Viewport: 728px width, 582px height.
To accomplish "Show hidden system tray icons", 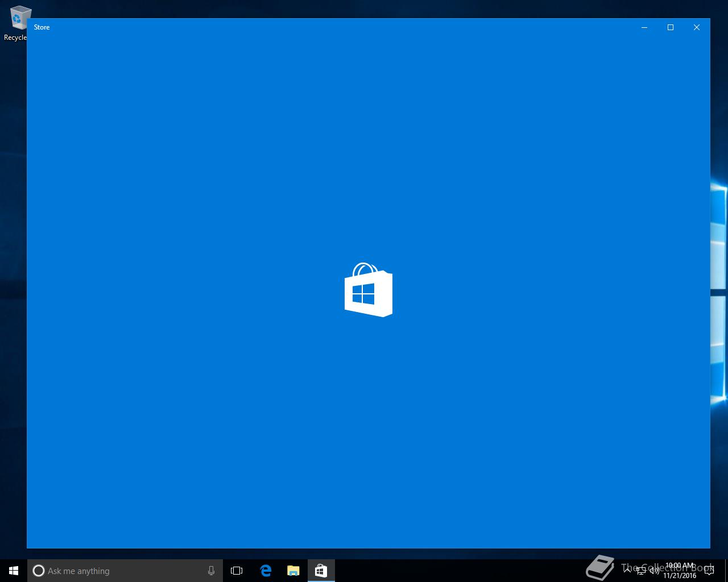I will click(x=628, y=571).
